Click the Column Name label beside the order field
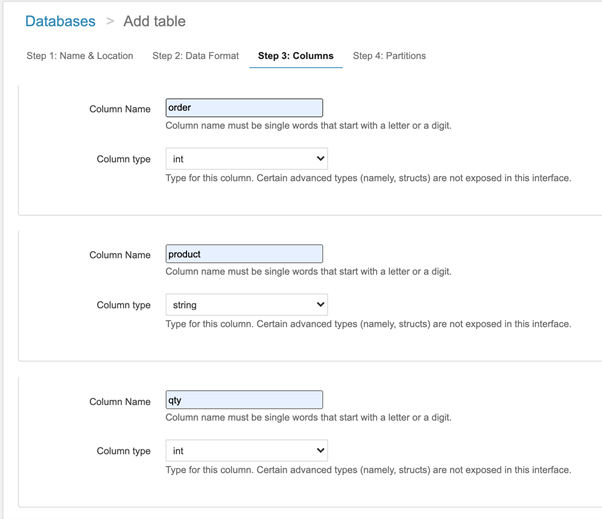 120,109
